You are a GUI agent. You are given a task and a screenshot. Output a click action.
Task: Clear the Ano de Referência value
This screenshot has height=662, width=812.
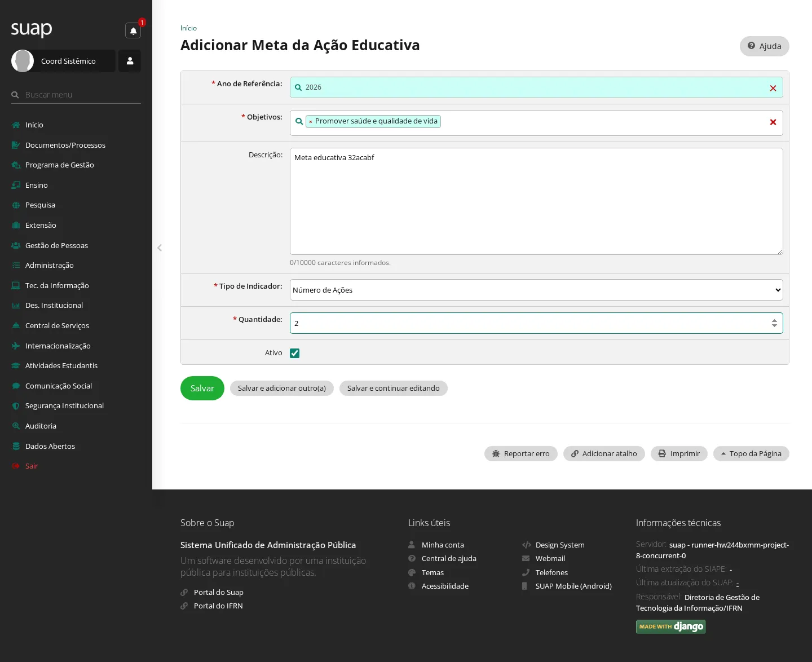click(x=773, y=88)
